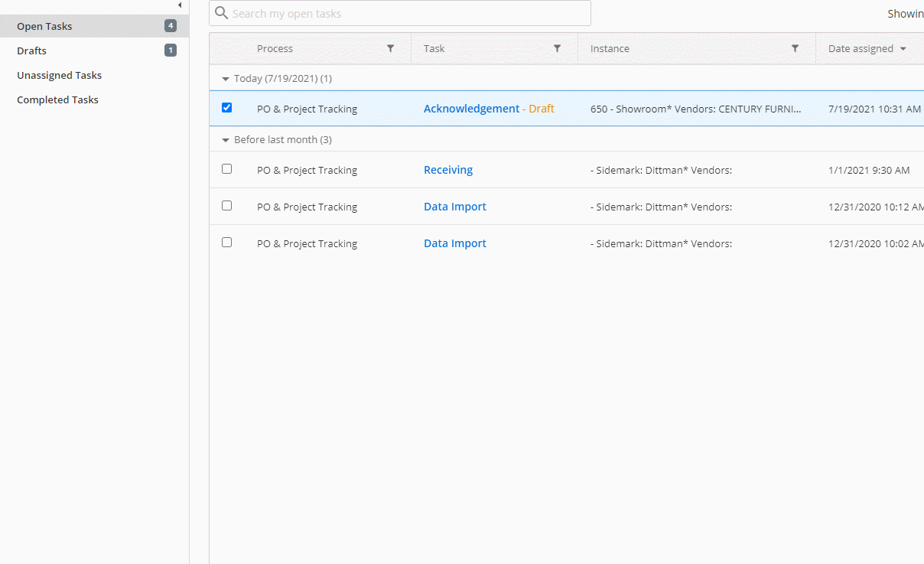
Task: Open Data Import task assigned 10:02 AM
Action: pyautogui.click(x=455, y=243)
